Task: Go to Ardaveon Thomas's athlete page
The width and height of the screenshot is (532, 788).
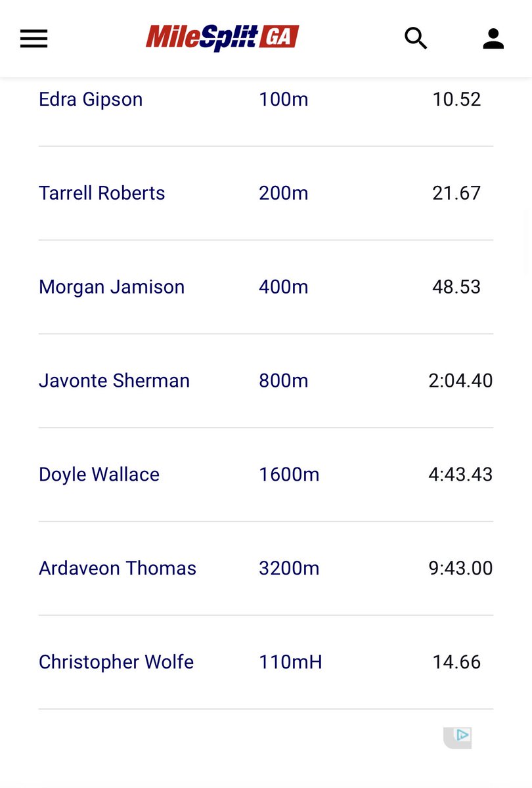Action: click(118, 568)
